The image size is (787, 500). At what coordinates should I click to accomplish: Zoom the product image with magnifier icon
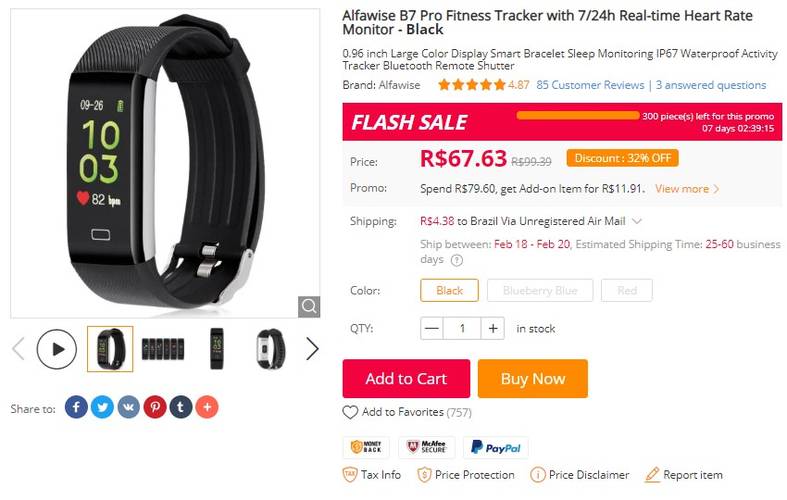pos(309,306)
